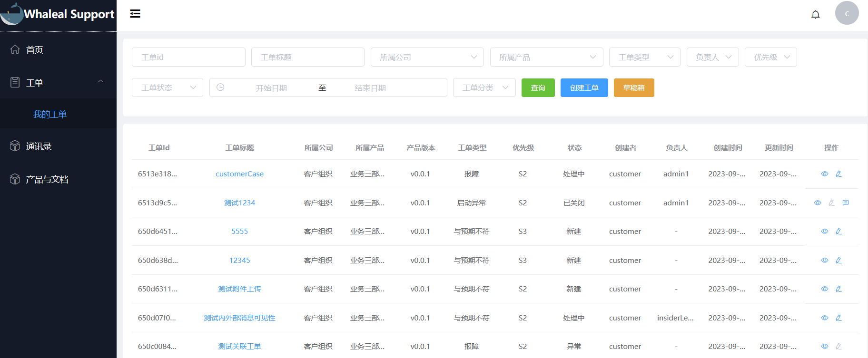Image resolution: width=868 pixels, height=358 pixels.
Task: Open the user avatar menu
Action: pos(847,13)
